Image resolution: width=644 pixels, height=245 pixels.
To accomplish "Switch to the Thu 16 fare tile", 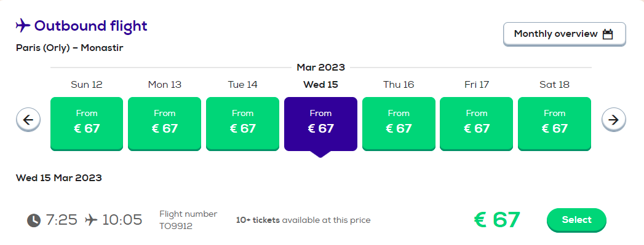I will pyautogui.click(x=399, y=124).
